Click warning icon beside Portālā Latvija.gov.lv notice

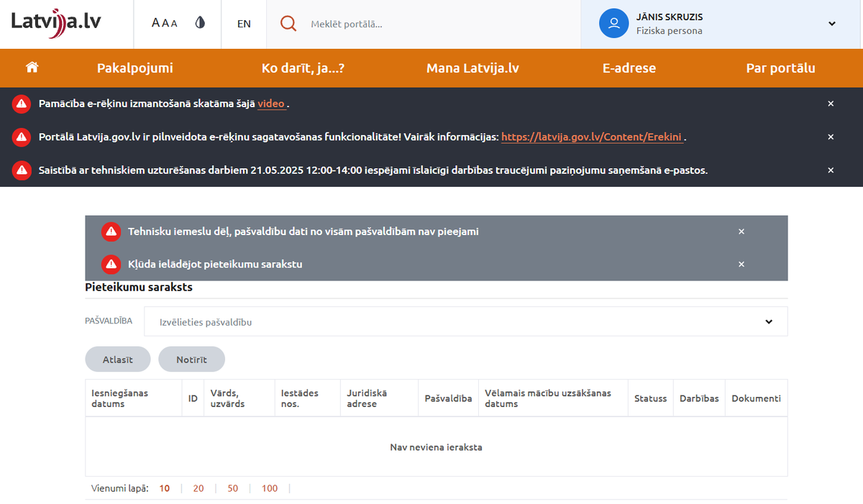[x=22, y=137]
